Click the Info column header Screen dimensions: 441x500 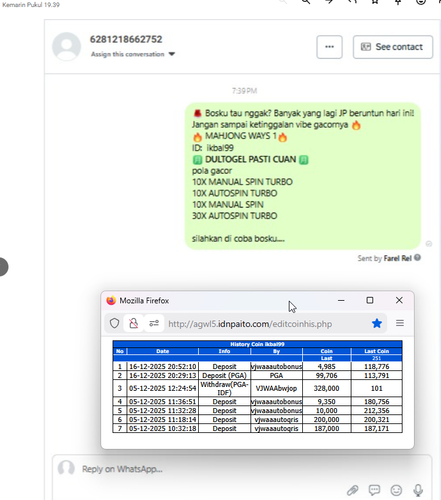(x=224, y=351)
